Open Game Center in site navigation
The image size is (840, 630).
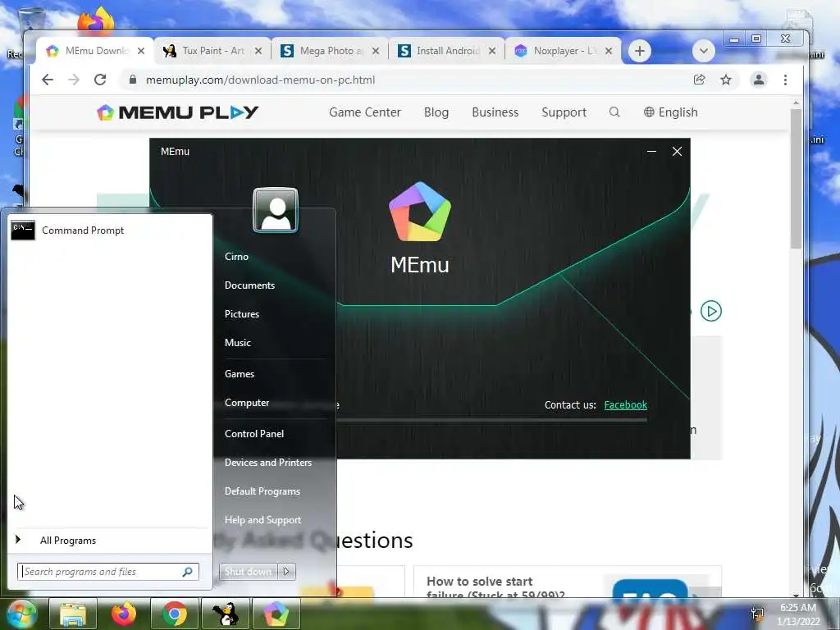point(365,112)
